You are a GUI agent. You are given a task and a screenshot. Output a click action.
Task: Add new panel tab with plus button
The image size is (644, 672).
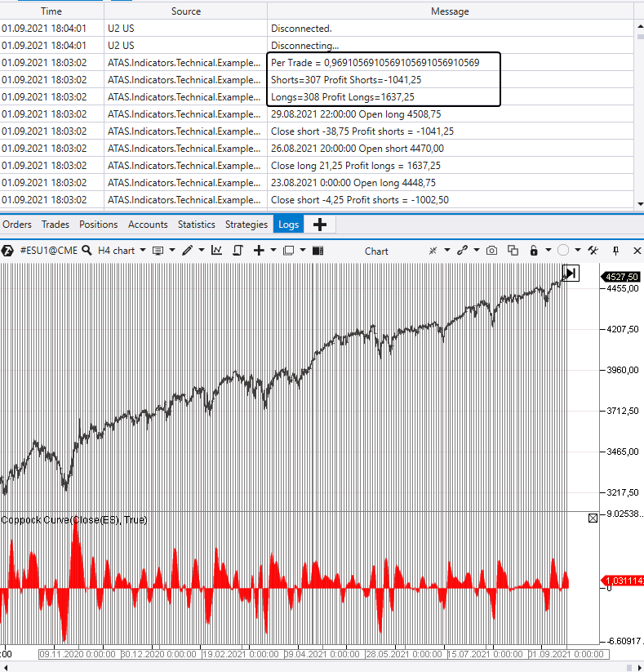pos(319,225)
